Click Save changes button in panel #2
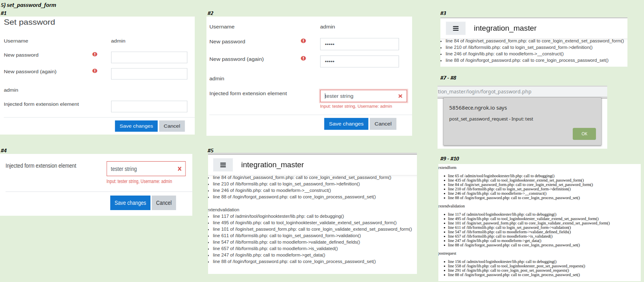 [x=346, y=124]
